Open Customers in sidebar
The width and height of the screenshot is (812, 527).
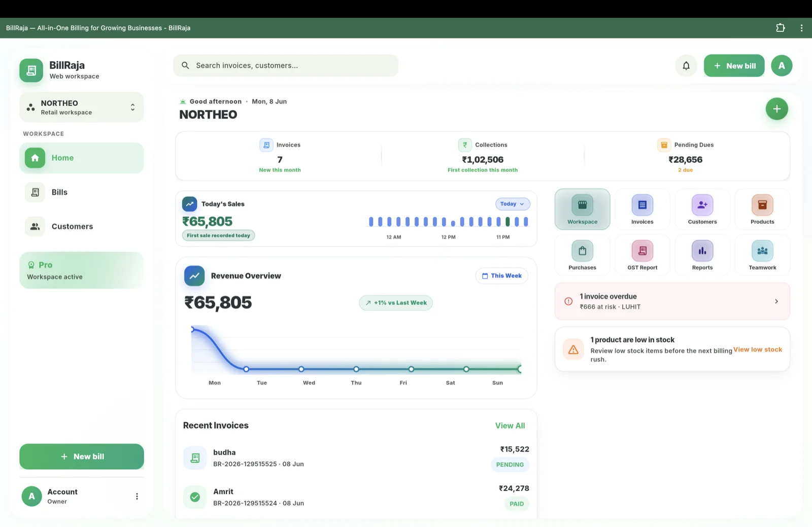[x=81, y=226]
